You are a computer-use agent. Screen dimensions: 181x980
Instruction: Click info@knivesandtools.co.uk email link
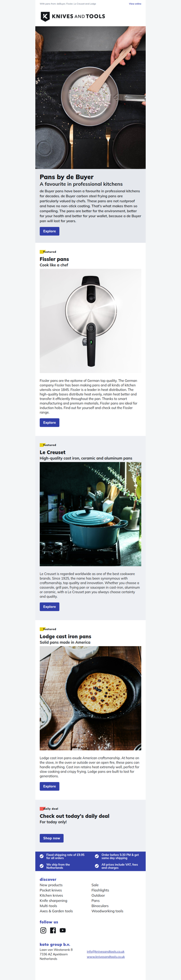(105, 951)
